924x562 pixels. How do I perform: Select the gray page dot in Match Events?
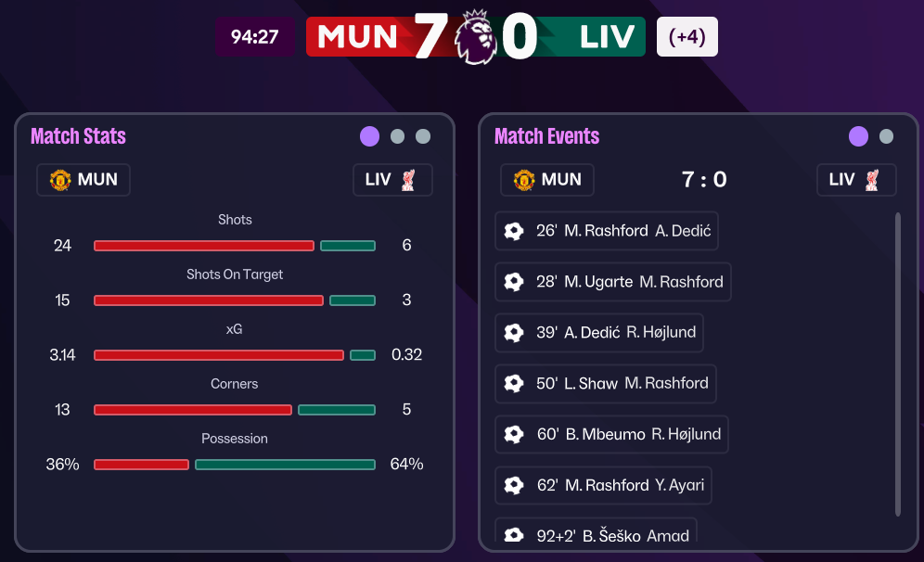pos(886,136)
